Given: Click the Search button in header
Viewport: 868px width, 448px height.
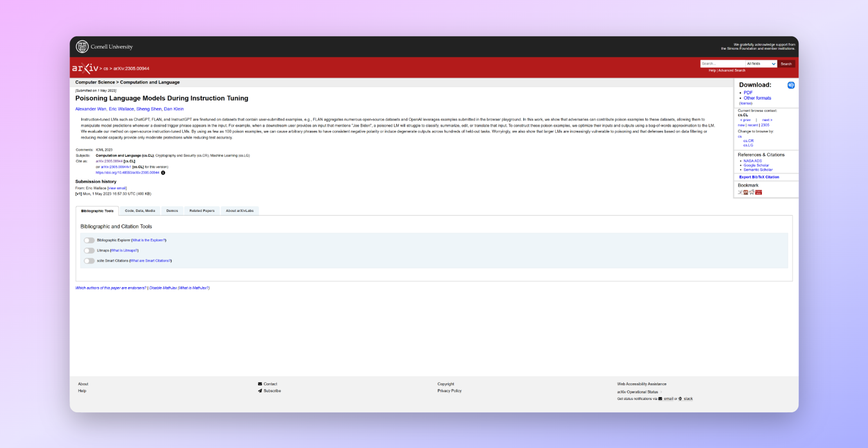Looking at the screenshot, I should tap(786, 64).
